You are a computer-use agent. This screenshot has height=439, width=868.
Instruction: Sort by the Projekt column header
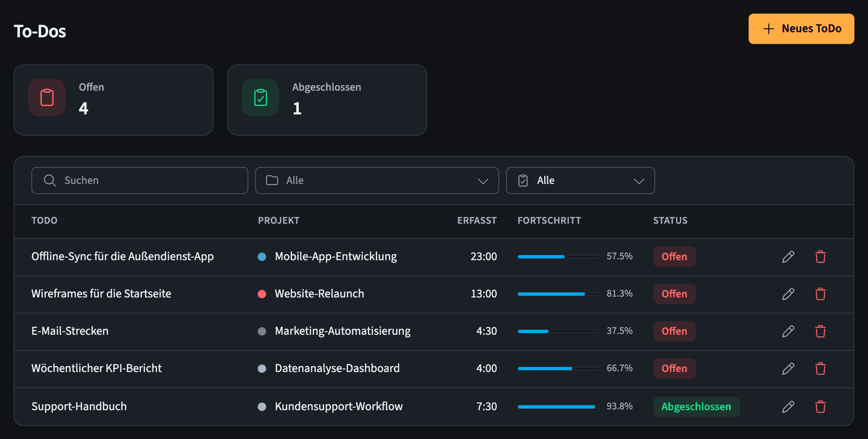coord(279,220)
